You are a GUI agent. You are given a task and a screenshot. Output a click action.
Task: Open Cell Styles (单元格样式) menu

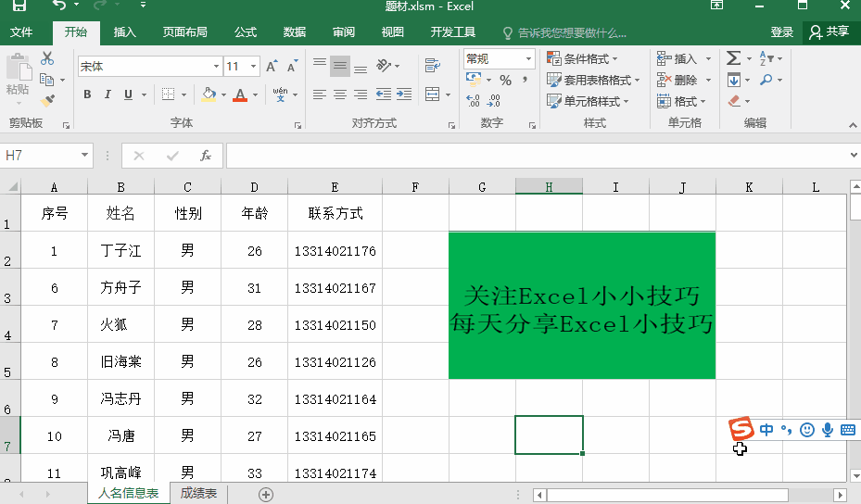tap(588, 101)
